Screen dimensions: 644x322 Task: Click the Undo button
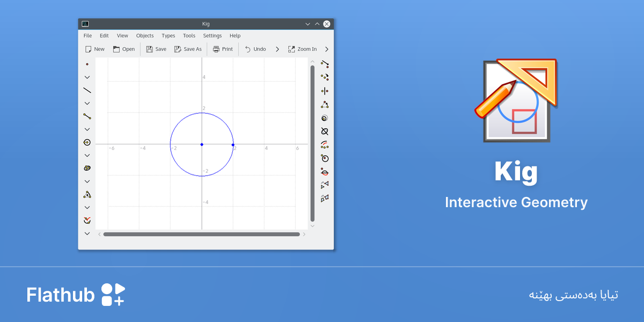point(255,49)
